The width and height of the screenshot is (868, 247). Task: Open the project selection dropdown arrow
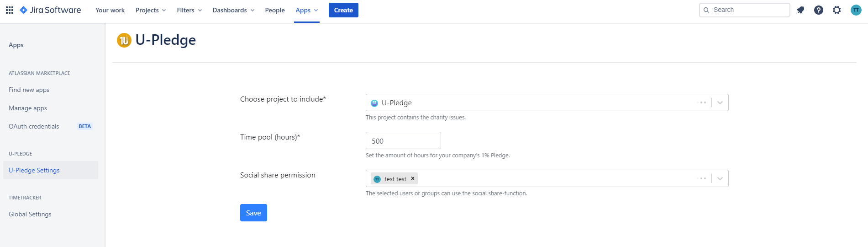tap(720, 103)
